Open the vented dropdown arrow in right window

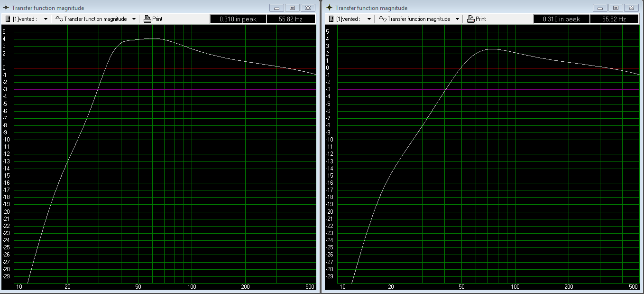click(x=369, y=19)
